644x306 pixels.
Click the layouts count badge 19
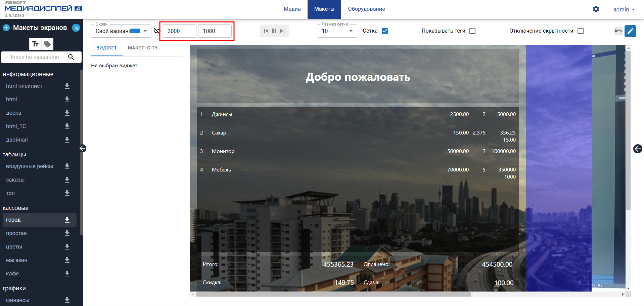[x=76, y=28]
